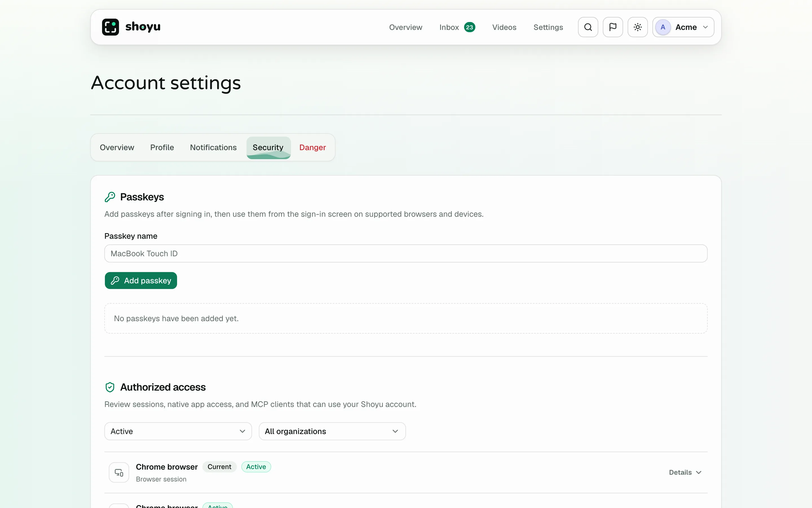Click the shield icon beside Authorized access
Viewport: 812px width, 508px height.
coord(110,387)
